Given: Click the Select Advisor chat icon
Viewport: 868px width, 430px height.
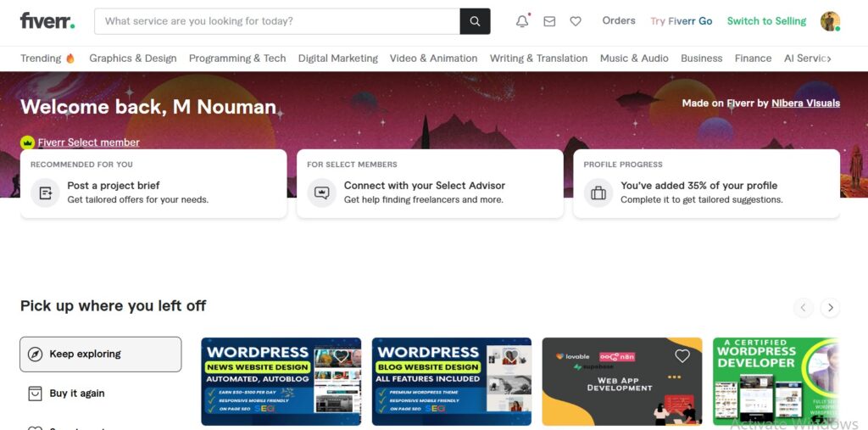Looking at the screenshot, I should point(321,193).
